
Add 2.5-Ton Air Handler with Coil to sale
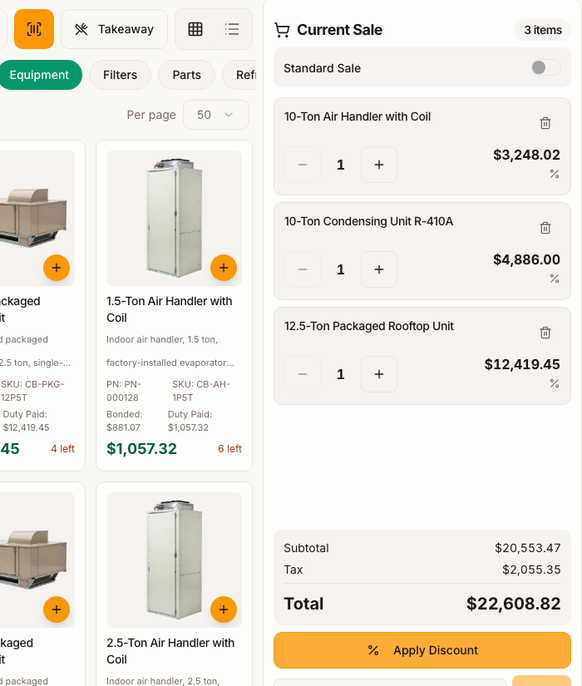[x=224, y=609]
